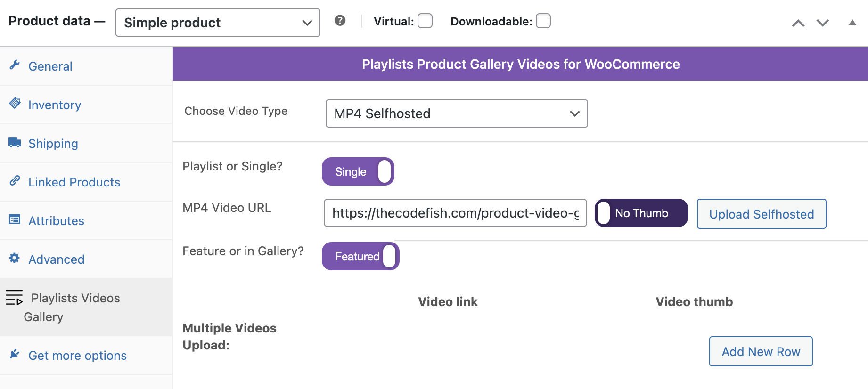Open the Linked Products tab
Image resolution: width=868 pixels, height=389 pixels.
86,182
